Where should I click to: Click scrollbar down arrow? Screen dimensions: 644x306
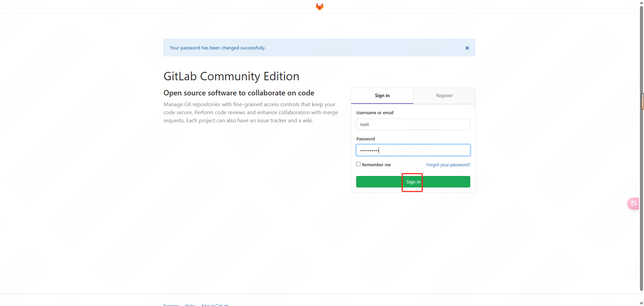tap(641, 303)
